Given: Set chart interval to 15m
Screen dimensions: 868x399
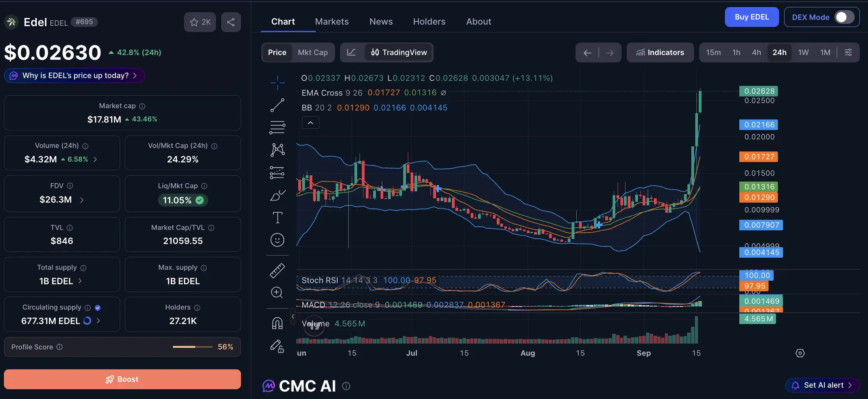Looking at the screenshot, I should point(713,52).
